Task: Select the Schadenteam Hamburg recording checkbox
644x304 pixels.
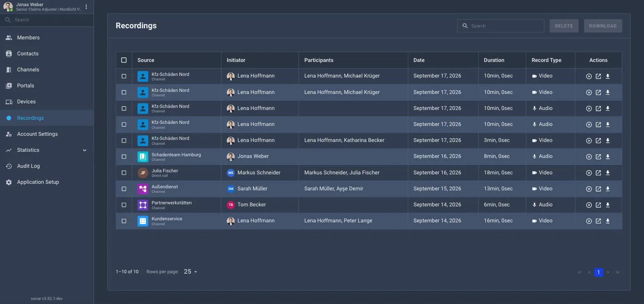Action: click(x=124, y=157)
